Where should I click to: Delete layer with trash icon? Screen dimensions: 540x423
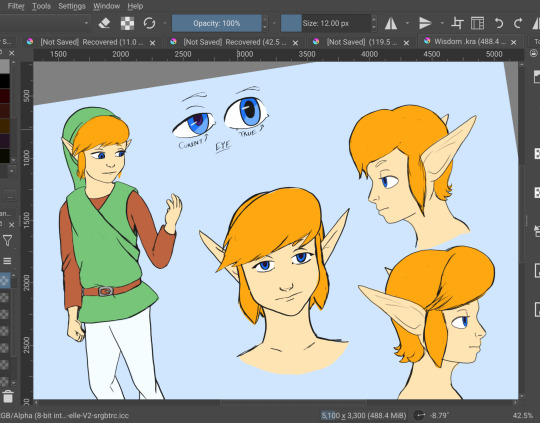pos(8,396)
